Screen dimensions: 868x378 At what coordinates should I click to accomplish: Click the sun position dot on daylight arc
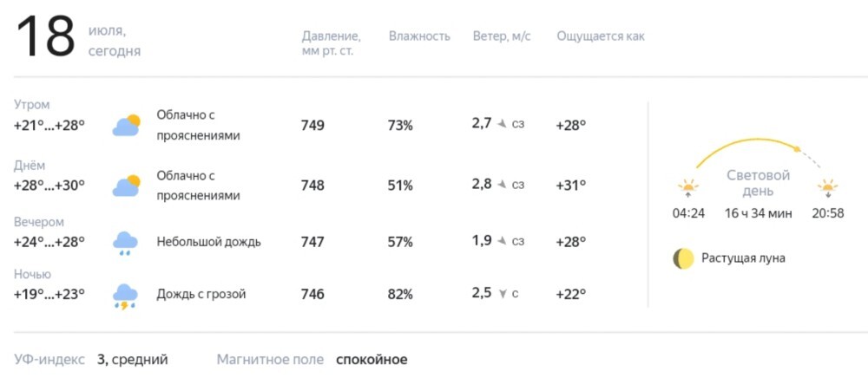tap(797, 149)
